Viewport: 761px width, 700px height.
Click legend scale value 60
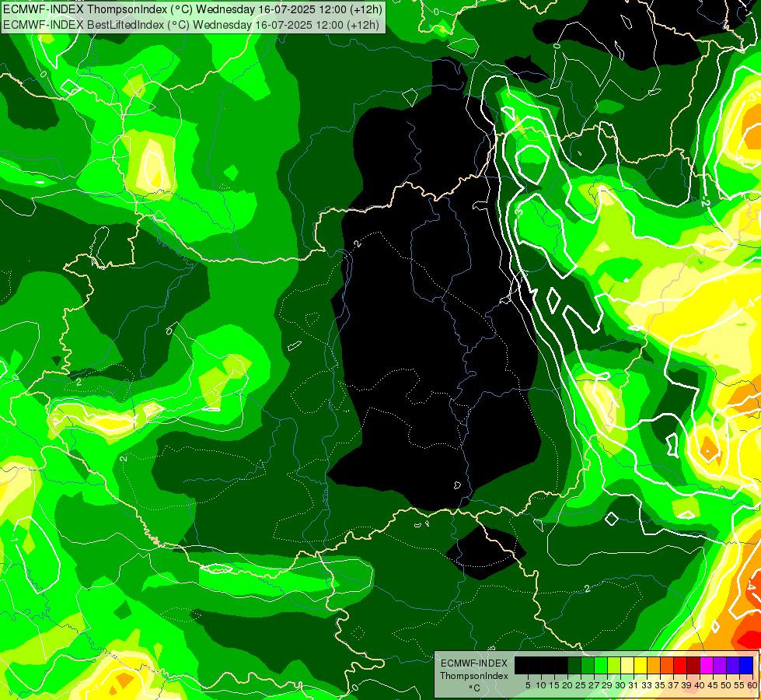click(x=752, y=685)
